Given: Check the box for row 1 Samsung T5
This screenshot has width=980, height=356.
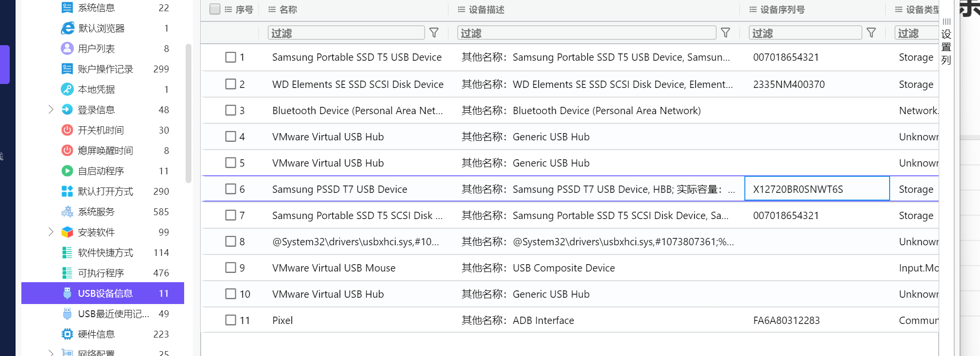Looking at the screenshot, I should click(231, 57).
